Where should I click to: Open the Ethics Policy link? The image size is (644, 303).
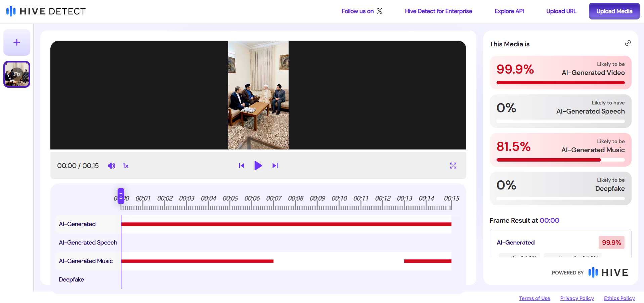[x=619, y=298]
